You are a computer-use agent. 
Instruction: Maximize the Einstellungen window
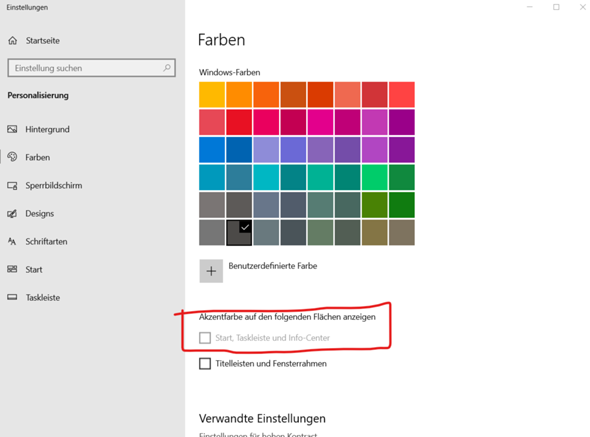pyautogui.click(x=556, y=7)
